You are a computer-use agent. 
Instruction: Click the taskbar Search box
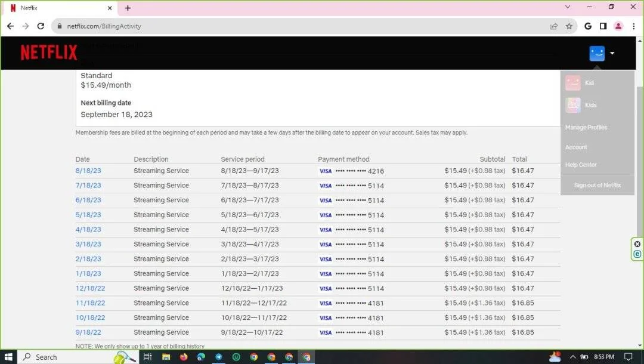click(78, 357)
